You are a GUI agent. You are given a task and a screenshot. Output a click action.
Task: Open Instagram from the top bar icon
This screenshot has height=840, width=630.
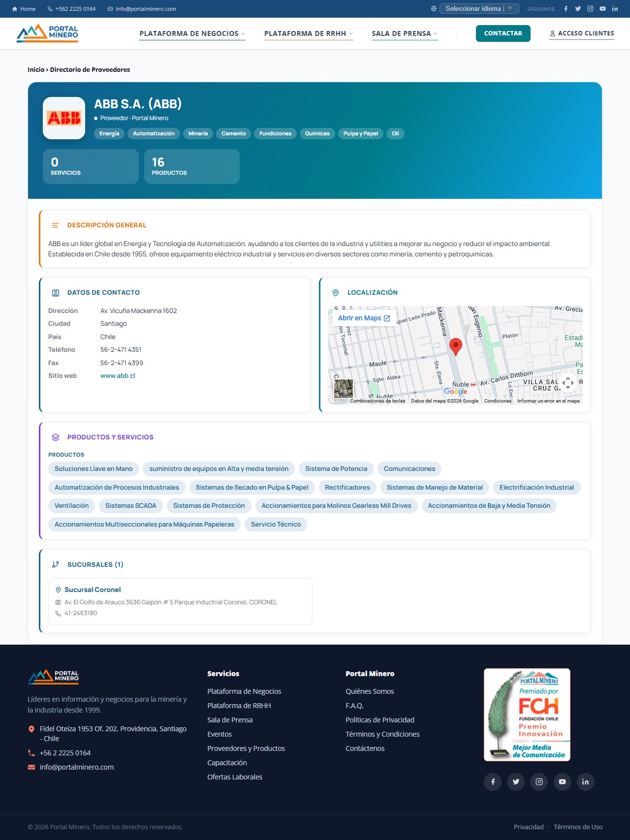(590, 9)
